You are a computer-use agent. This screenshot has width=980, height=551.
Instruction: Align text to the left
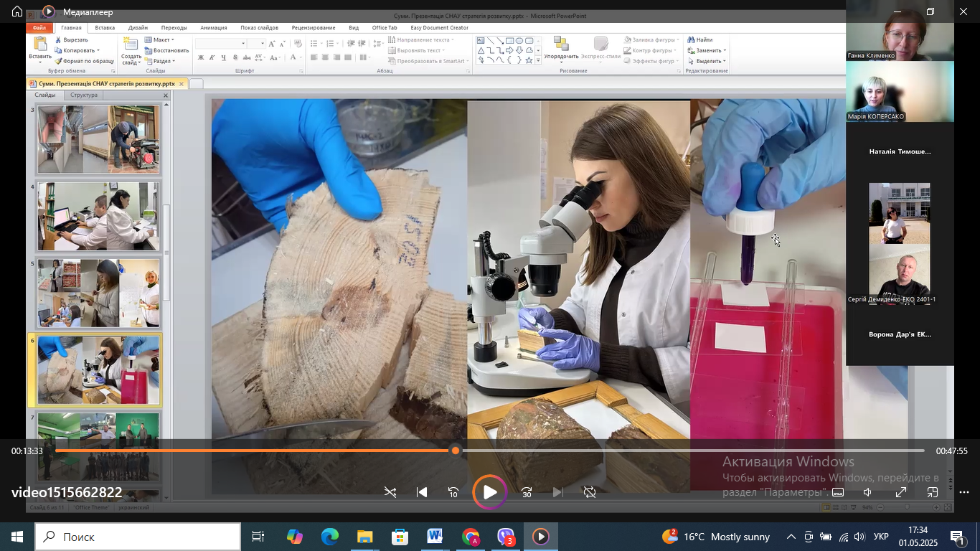click(314, 57)
